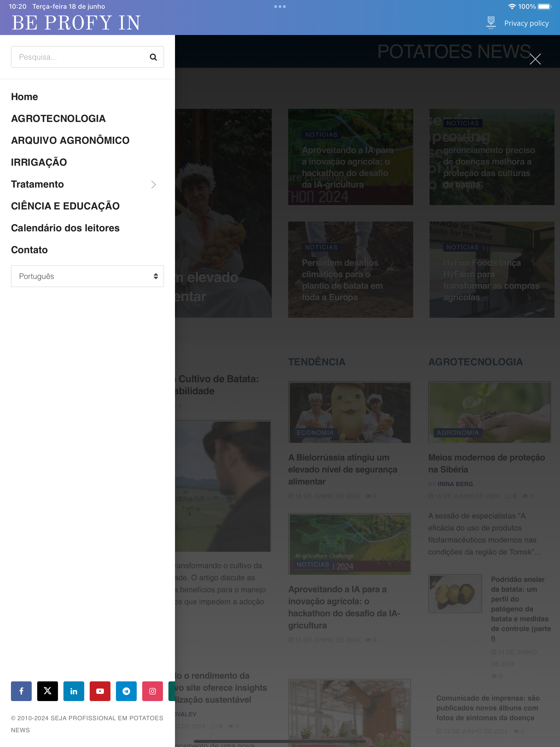Open Serviço de gerenciamento preciso de doenças card

tap(492, 157)
